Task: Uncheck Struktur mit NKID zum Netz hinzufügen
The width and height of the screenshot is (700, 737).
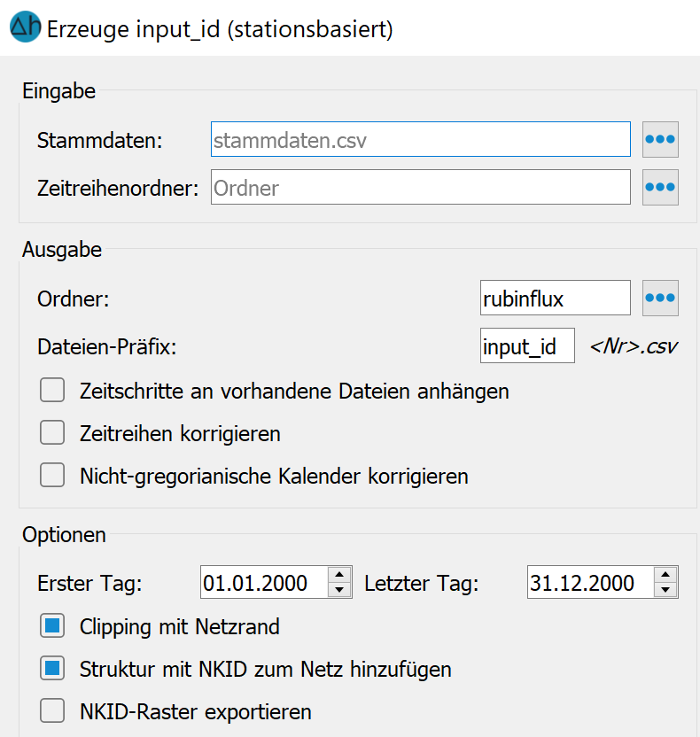Action: pos(53,669)
